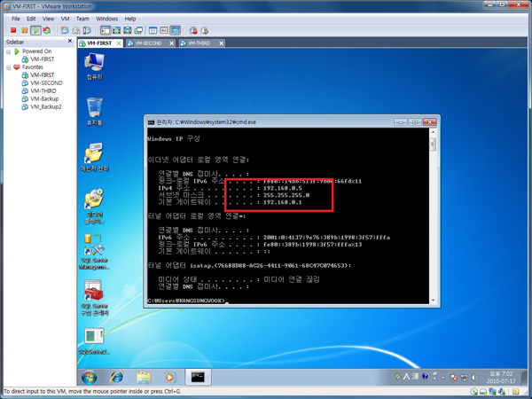
Task: Click the SQL Server Management desktop shortcut
Action: 94,252
